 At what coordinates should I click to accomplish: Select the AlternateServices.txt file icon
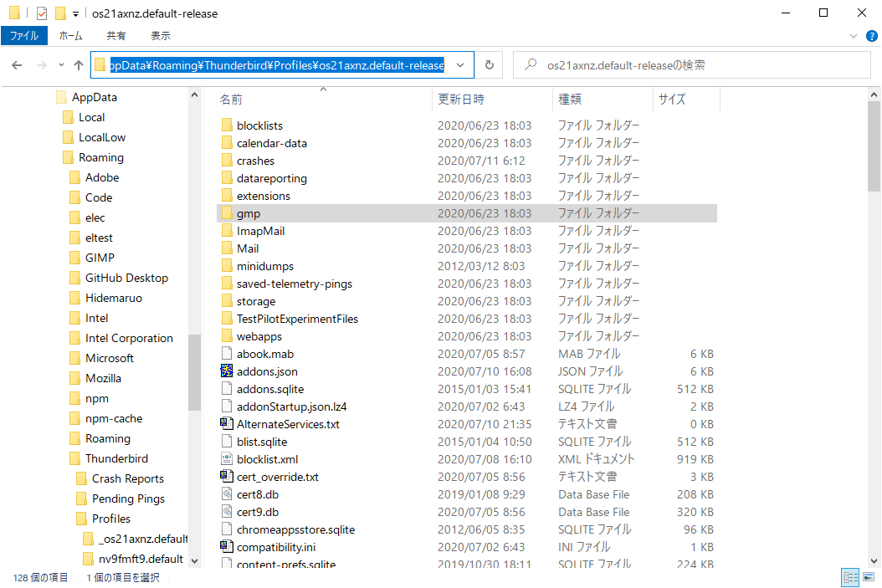coord(227,423)
